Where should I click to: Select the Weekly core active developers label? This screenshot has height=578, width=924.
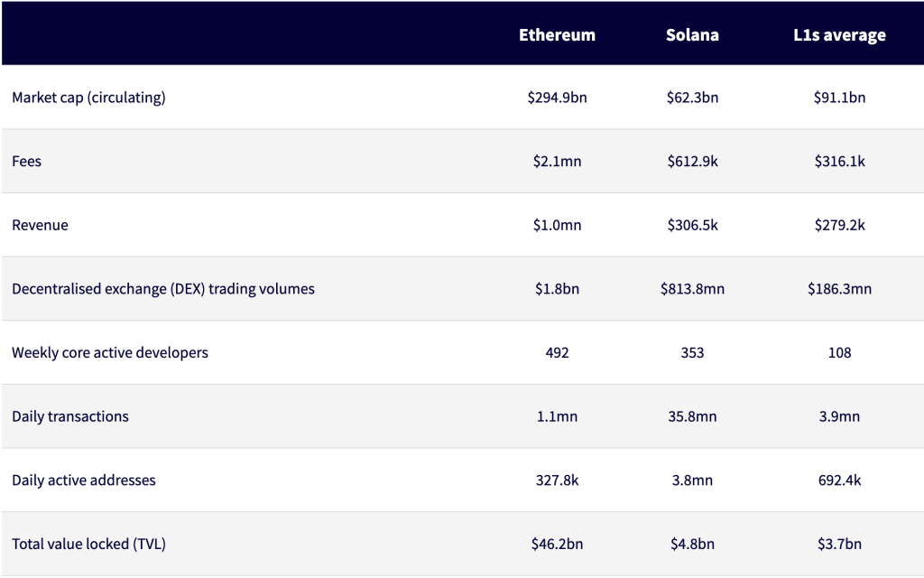pyautogui.click(x=110, y=352)
